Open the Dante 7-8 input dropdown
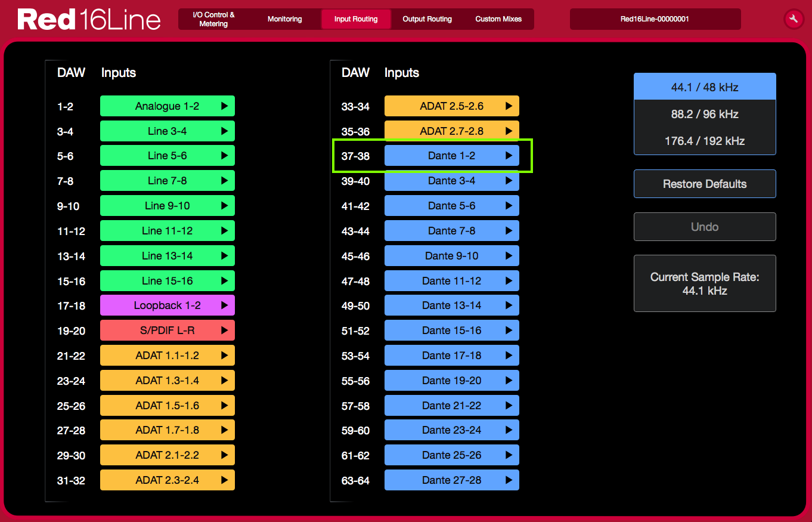The image size is (812, 522). tap(452, 231)
